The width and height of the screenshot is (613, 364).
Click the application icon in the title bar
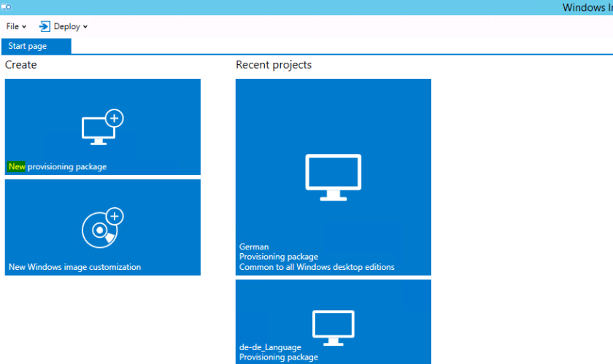(5, 7)
